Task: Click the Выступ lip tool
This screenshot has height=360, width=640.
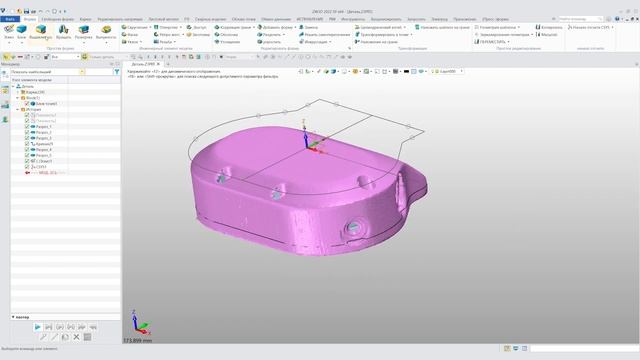Action: pos(196,27)
